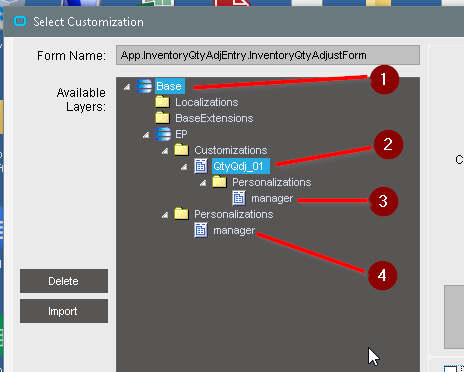464x372 pixels.
Task: Select the EP layer label
Action: pyautogui.click(x=181, y=134)
